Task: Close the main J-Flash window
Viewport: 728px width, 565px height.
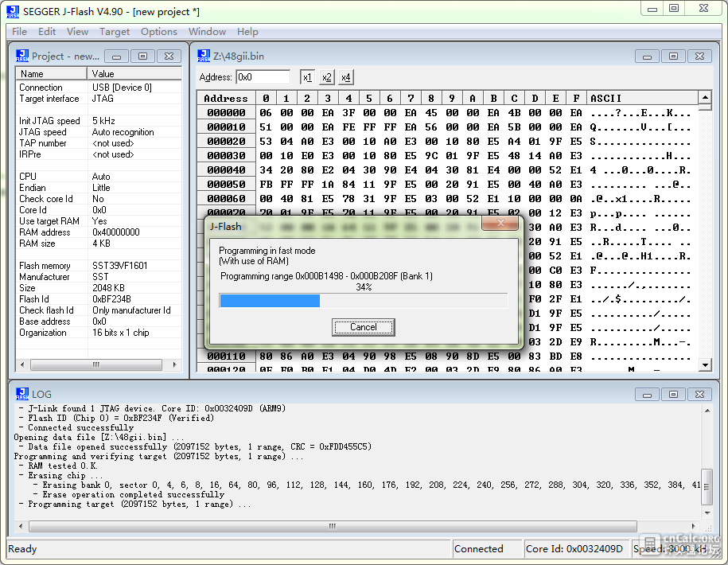Action: coord(704,9)
